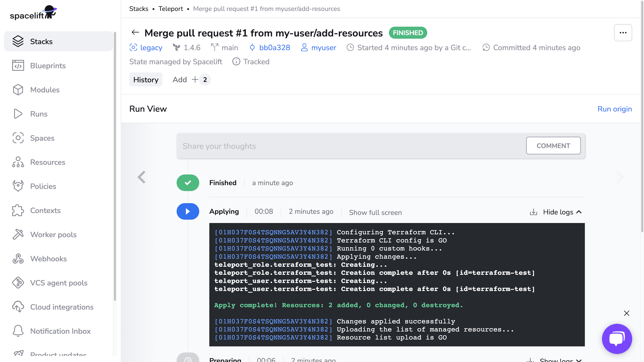
Task: Click the bb0a328 commit link
Action: (274, 48)
